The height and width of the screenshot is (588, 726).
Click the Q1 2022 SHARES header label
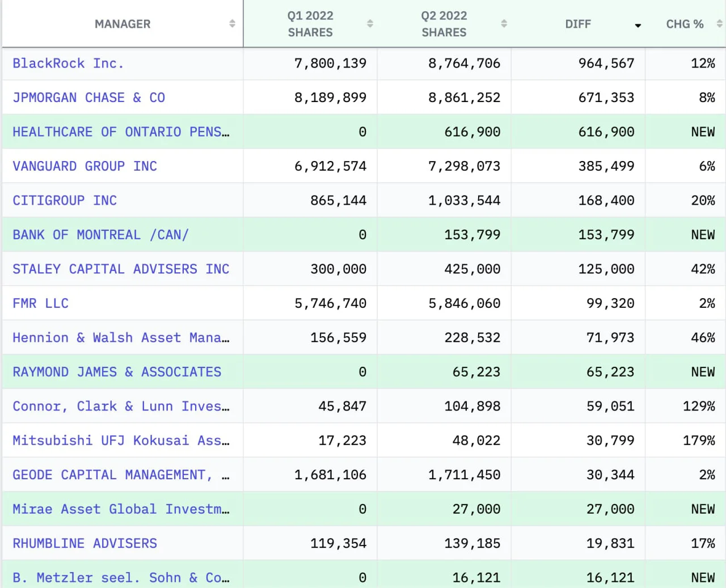tap(310, 24)
